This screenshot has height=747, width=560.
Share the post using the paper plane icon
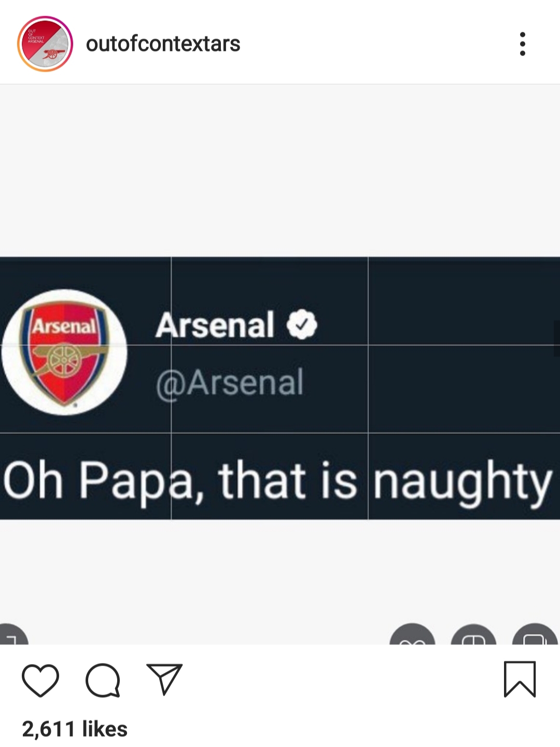click(165, 679)
